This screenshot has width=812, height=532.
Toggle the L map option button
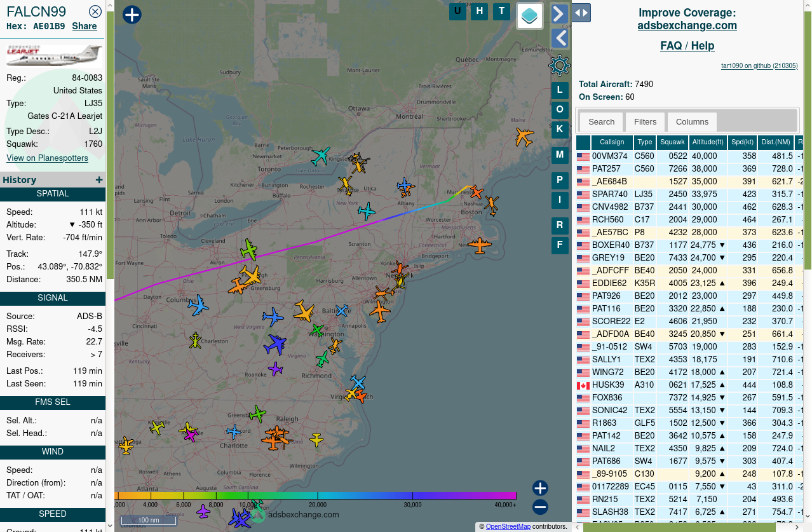560,90
